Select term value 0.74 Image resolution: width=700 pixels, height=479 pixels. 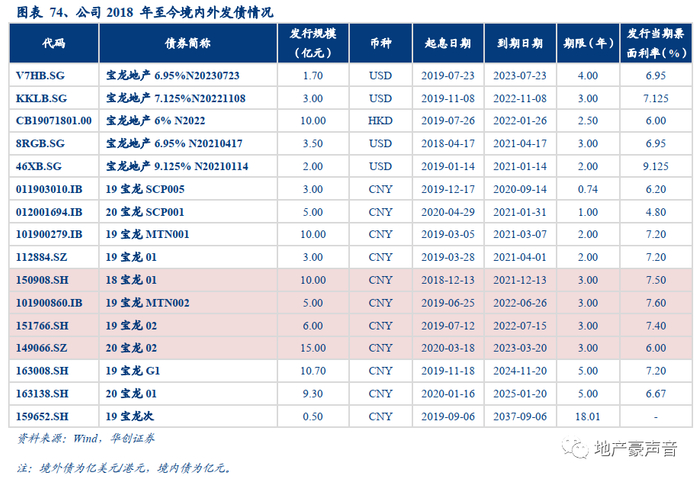pos(588,189)
